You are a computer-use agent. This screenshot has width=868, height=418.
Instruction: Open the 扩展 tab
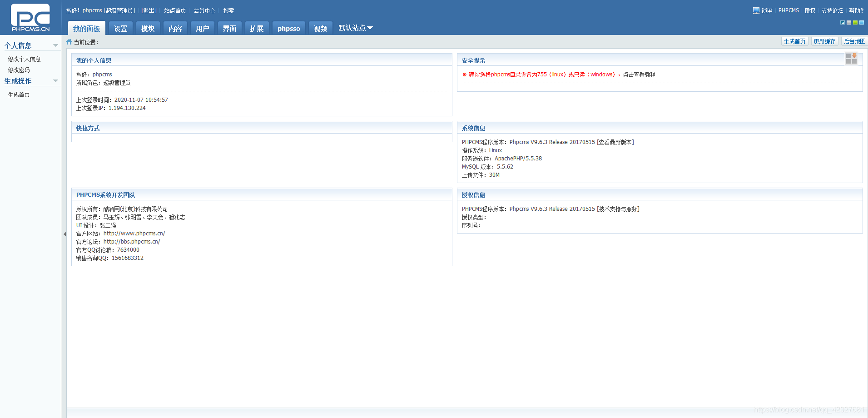tap(257, 28)
